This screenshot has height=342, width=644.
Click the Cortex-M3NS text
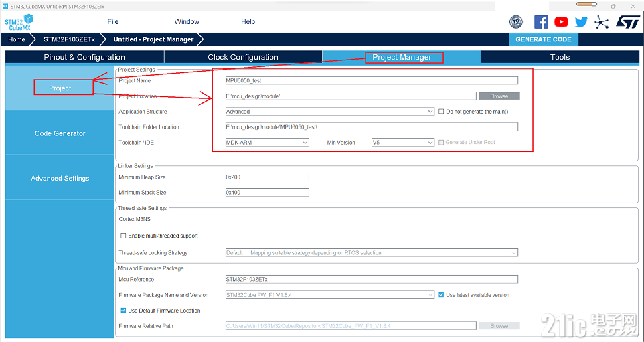[135, 219]
